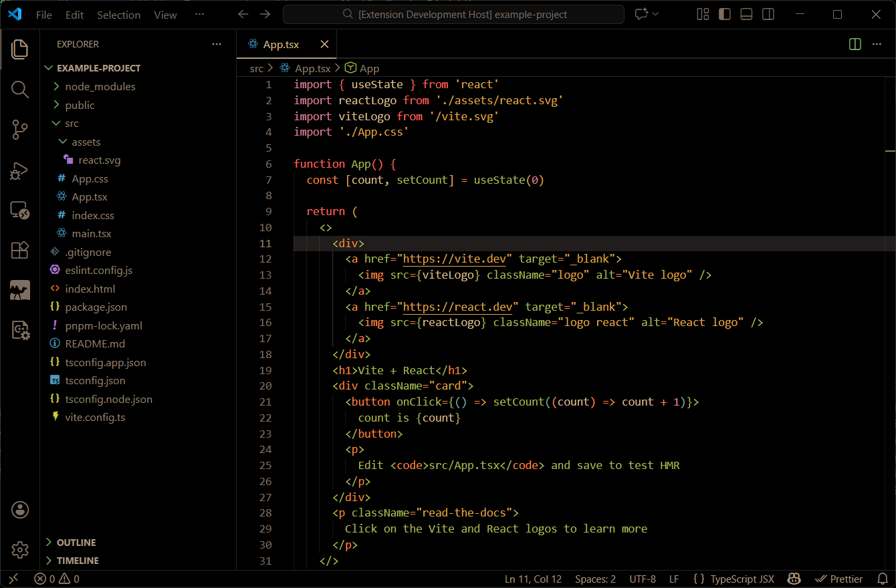Open the Edit menu

75,15
